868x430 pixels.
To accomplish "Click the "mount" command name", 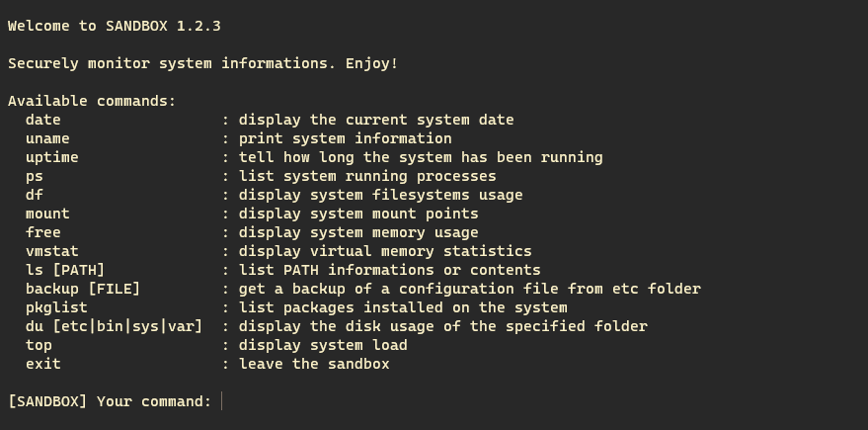I will (47, 214).
